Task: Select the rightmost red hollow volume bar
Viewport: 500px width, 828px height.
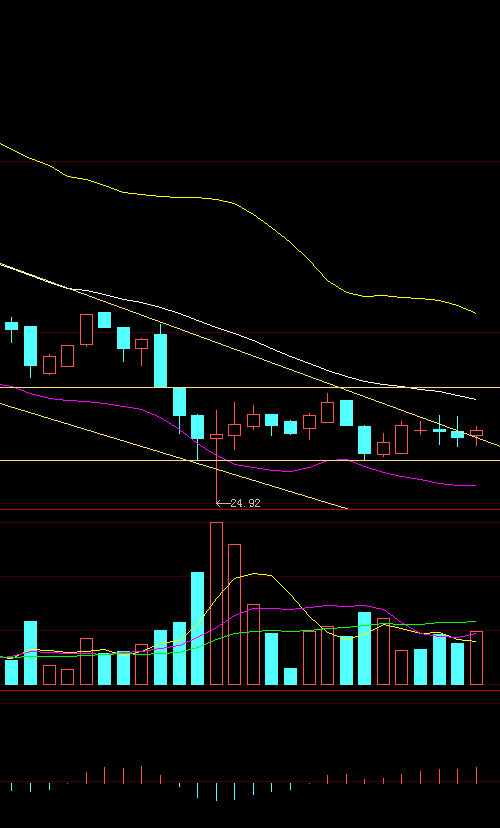Action: tap(476, 658)
